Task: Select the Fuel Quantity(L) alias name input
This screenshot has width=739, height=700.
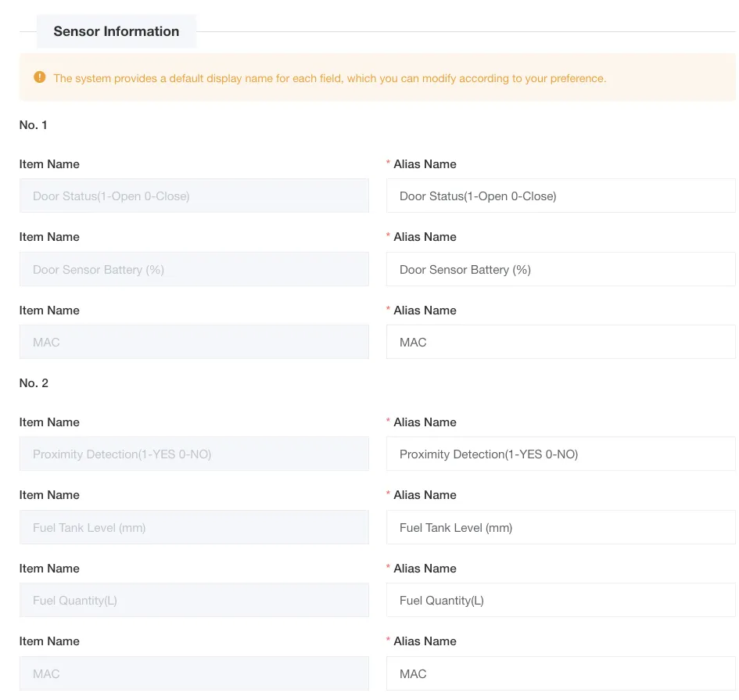Action: pyautogui.click(x=560, y=601)
